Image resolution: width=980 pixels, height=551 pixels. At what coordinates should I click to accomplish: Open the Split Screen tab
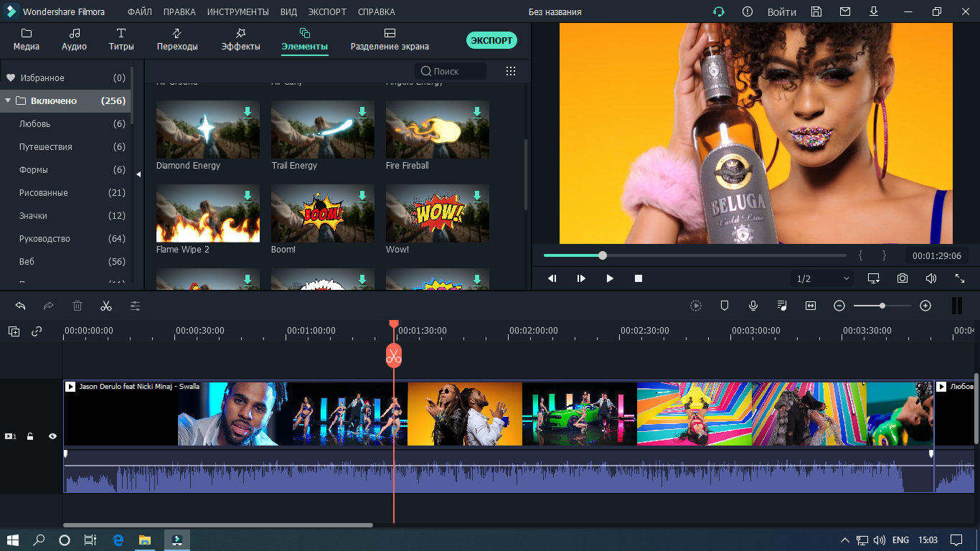click(390, 39)
